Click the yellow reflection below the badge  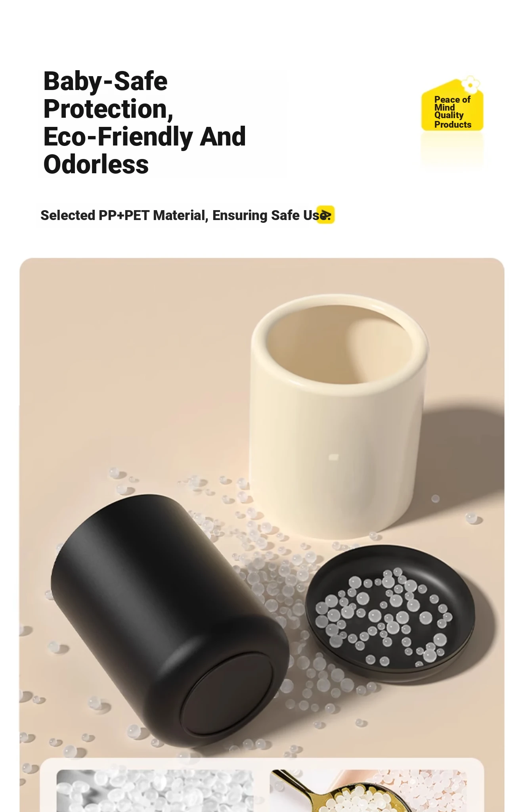point(452,150)
